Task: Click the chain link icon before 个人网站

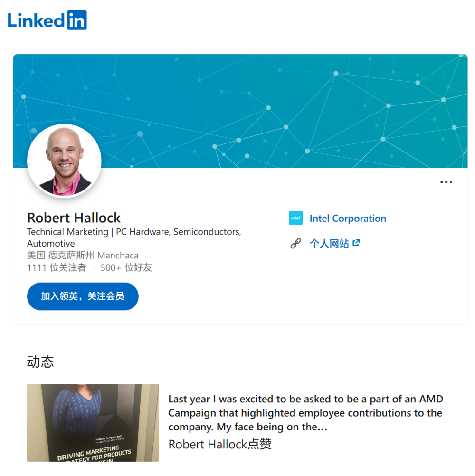Action: pyautogui.click(x=295, y=243)
